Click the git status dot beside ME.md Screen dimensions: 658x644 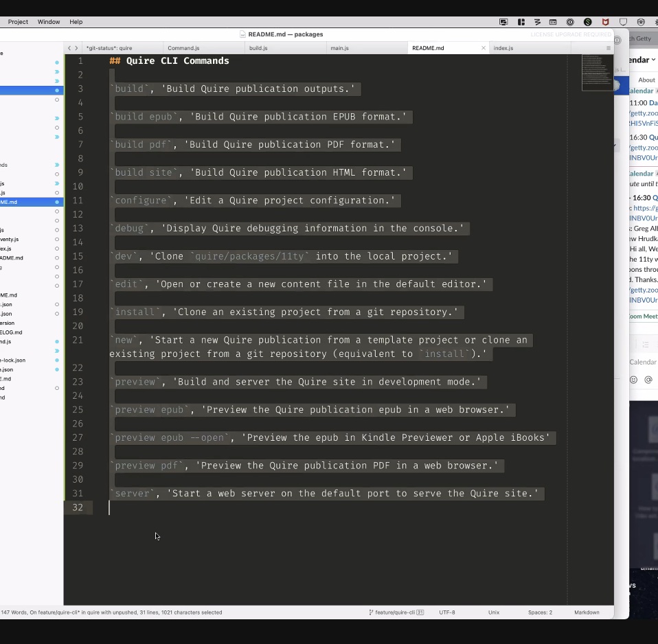click(x=56, y=203)
